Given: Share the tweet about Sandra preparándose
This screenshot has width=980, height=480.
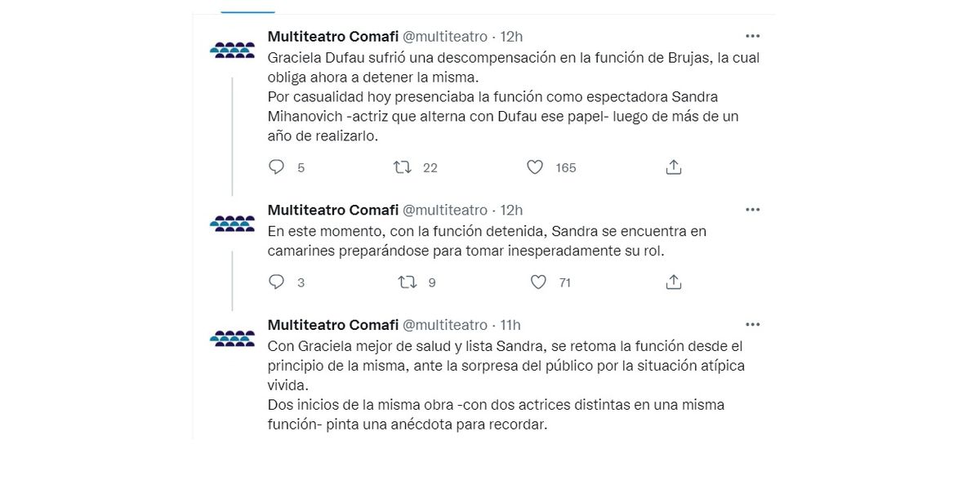Looking at the screenshot, I should coord(674,282).
